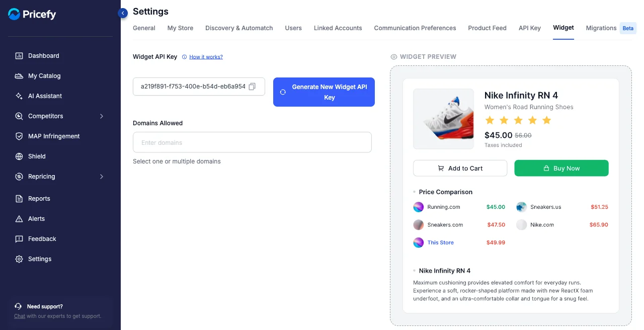
Task: Click the Pricefy logo
Action: point(32,14)
